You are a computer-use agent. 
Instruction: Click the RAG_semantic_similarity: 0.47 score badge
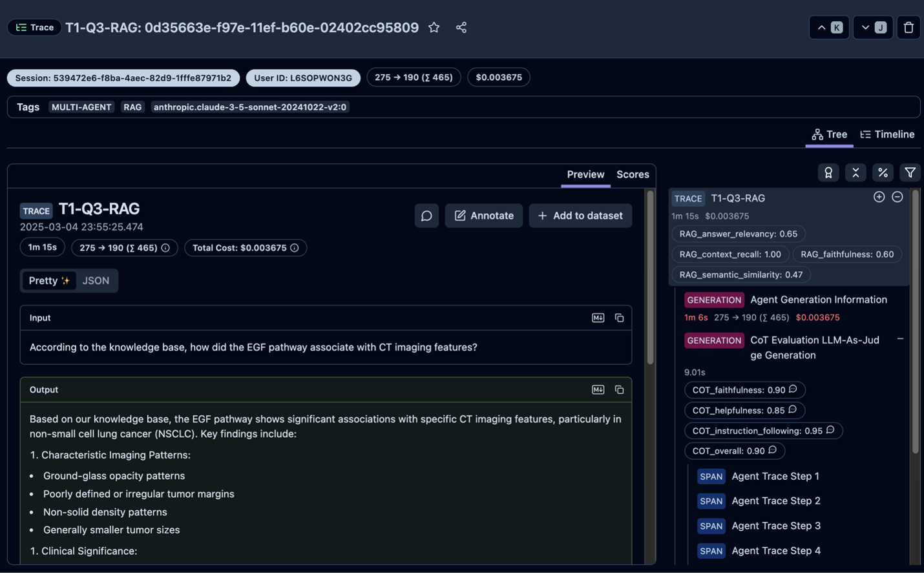(x=741, y=274)
